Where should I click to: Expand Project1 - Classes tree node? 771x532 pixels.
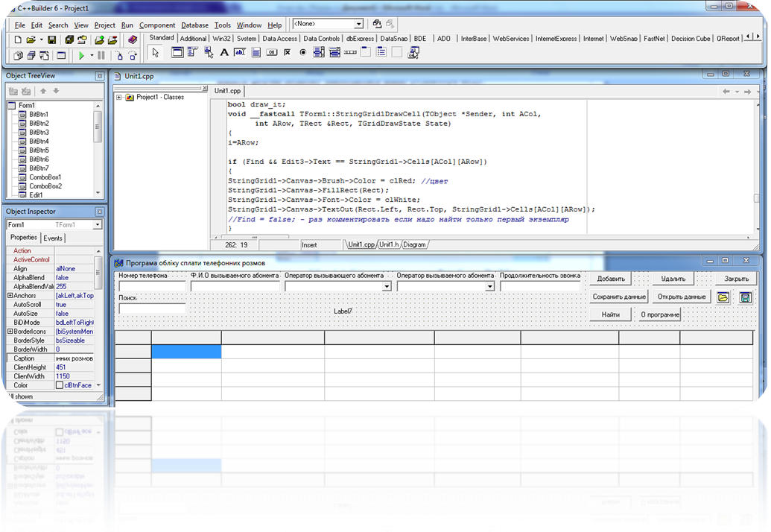[x=119, y=97]
